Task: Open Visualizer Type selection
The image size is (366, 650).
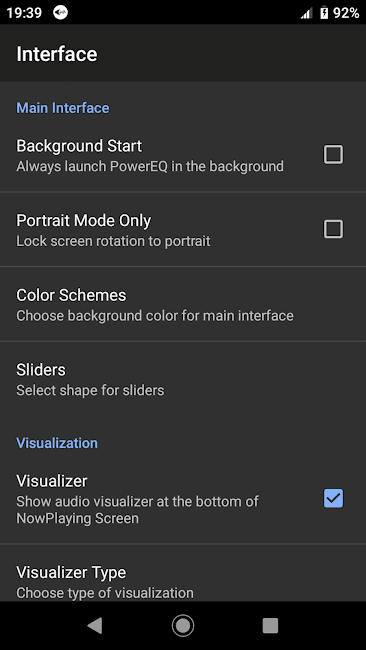Action: tap(183, 581)
